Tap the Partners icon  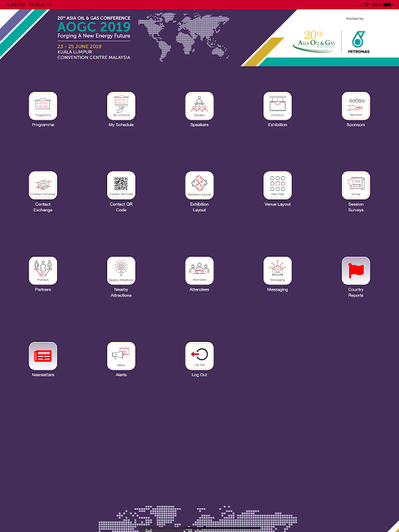(x=43, y=271)
